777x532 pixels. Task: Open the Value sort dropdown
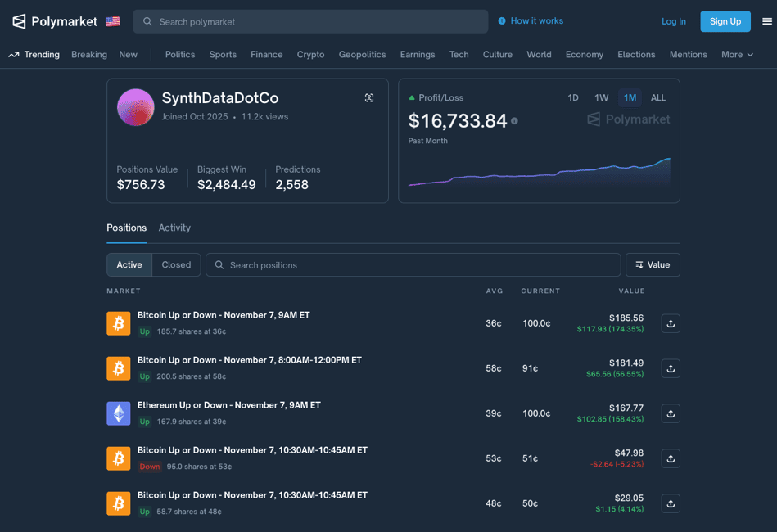pos(653,264)
